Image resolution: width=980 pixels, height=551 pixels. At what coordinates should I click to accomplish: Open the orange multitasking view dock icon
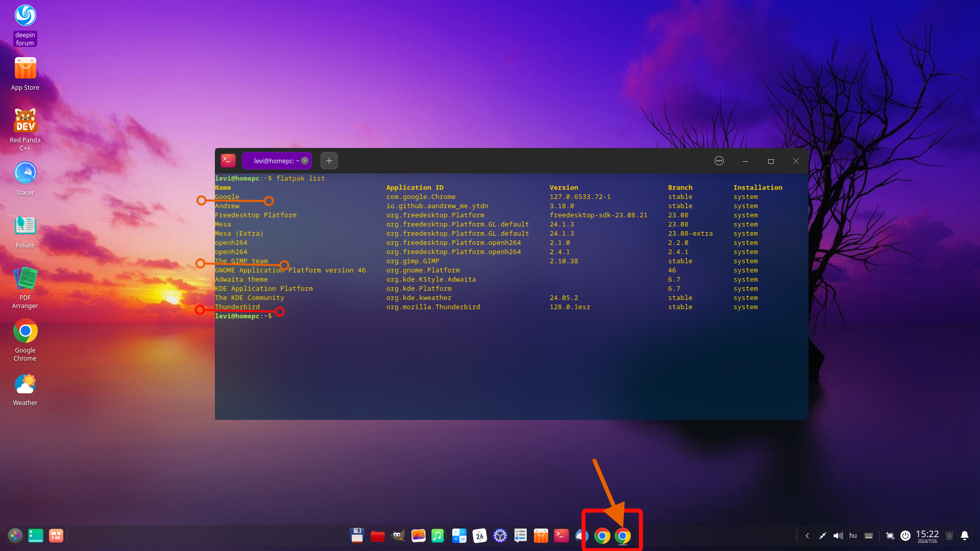tap(56, 536)
